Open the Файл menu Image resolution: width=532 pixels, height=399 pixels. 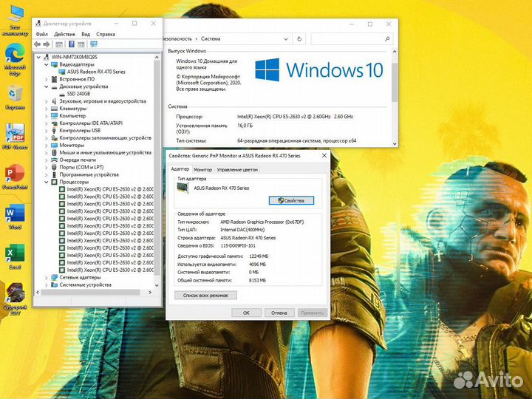[x=41, y=34]
